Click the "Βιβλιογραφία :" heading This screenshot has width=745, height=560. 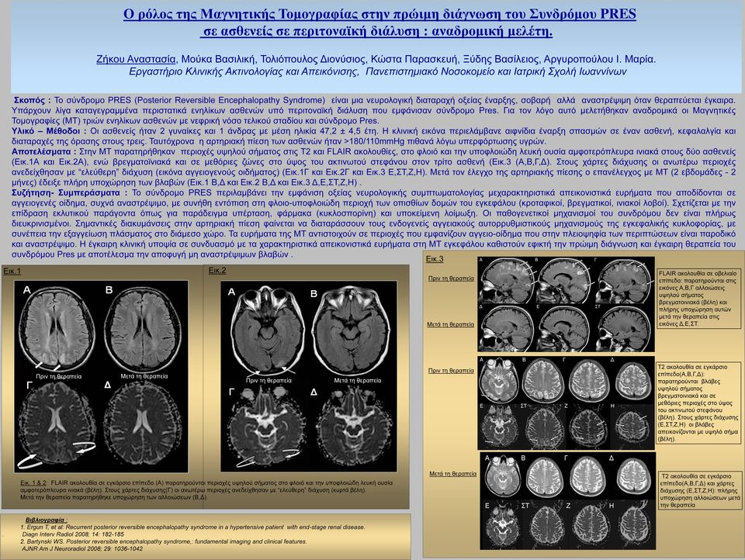coord(47,520)
